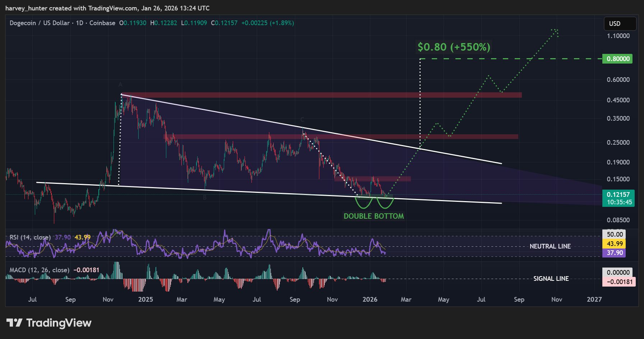
Task: Select the NEUTRAL LINE label
Action: tap(550, 246)
